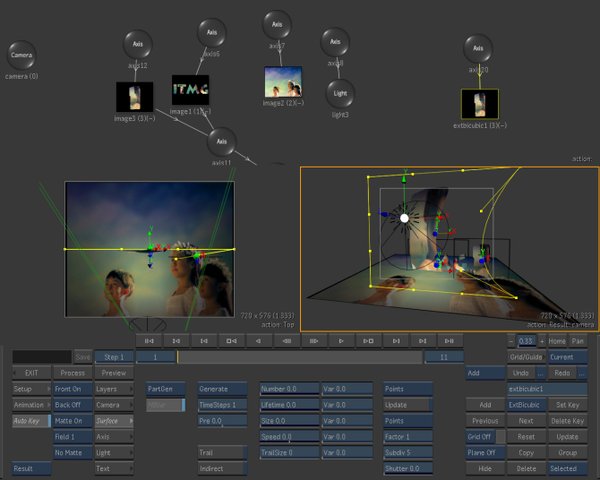Click the Set Key button

click(x=567, y=405)
